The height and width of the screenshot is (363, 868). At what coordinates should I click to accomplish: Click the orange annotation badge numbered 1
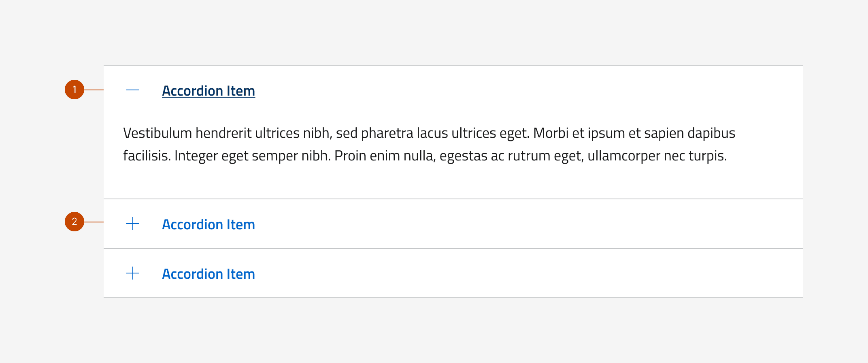tap(74, 90)
